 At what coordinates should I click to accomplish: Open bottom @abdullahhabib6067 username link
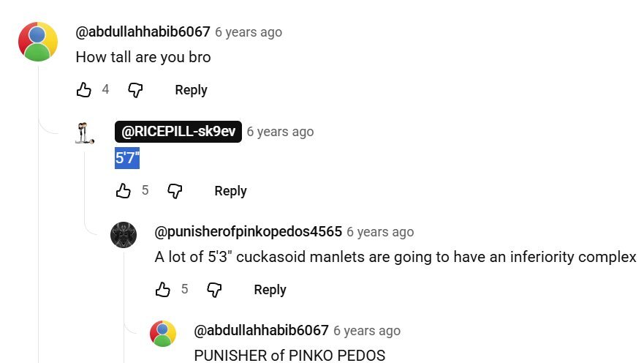pos(261,330)
